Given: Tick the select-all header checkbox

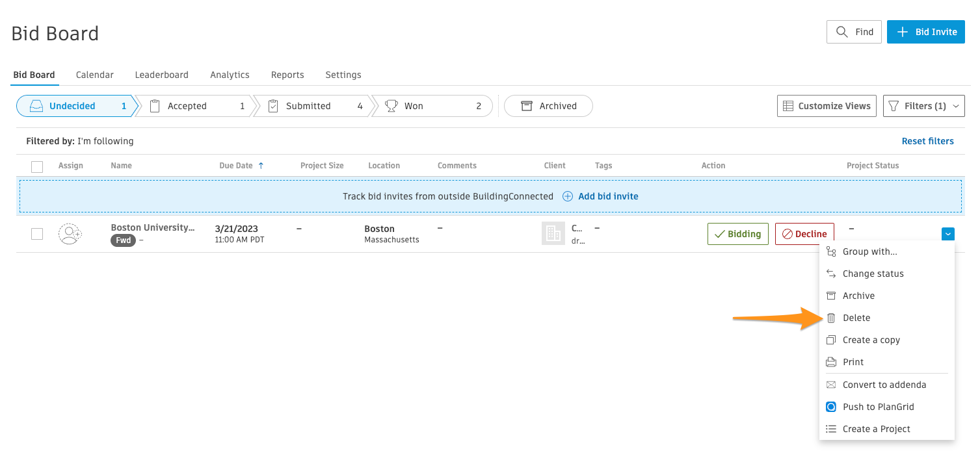Looking at the screenshot, I should [37, 166].
